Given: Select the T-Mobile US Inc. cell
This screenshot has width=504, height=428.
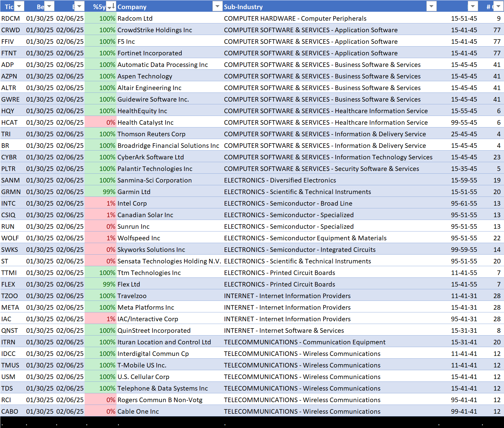Looking at the screenshot, I should 170,365.
